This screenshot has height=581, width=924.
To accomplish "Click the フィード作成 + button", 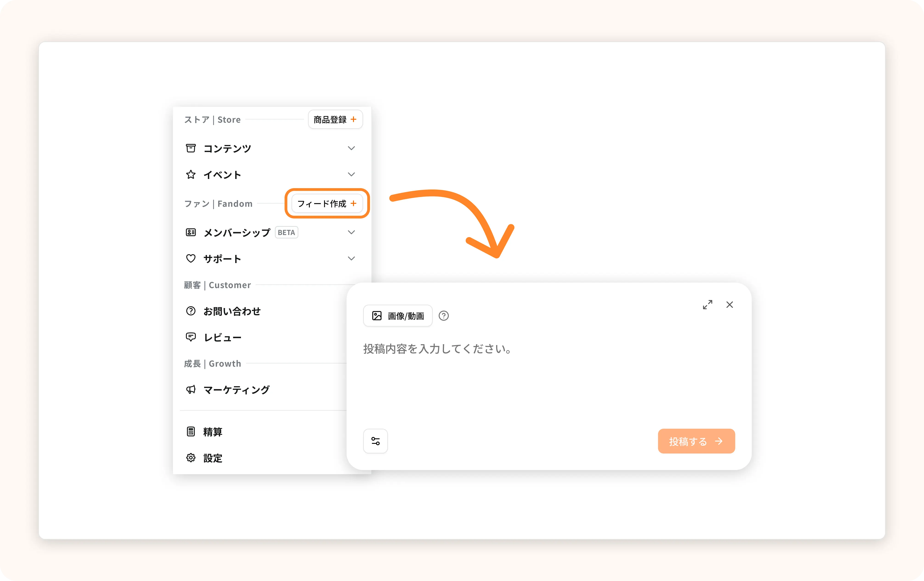I will [327, 203].
